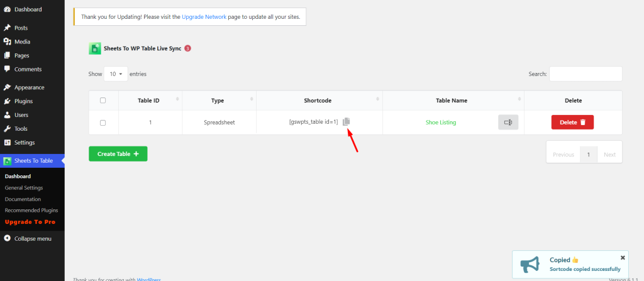Screen dimensions: 644x281
Task: Check the checkbox for table ID 1
Action: click(103, 123)
